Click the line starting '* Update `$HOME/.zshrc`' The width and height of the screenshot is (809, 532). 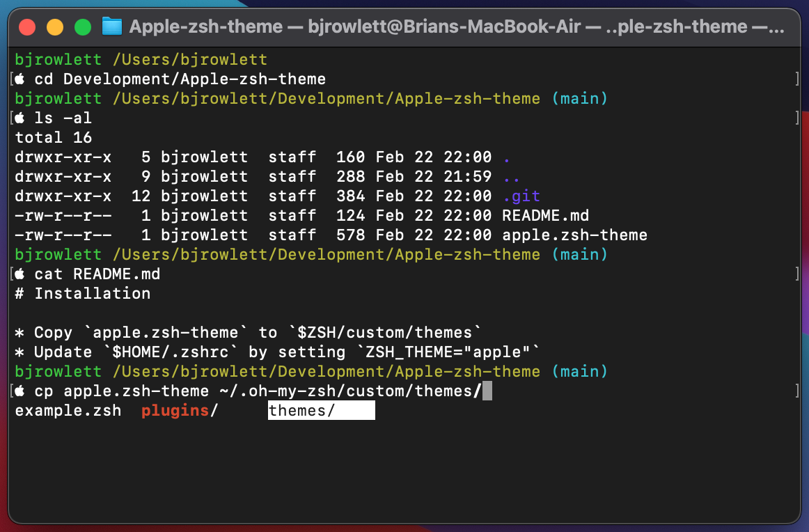click(278, 352)
